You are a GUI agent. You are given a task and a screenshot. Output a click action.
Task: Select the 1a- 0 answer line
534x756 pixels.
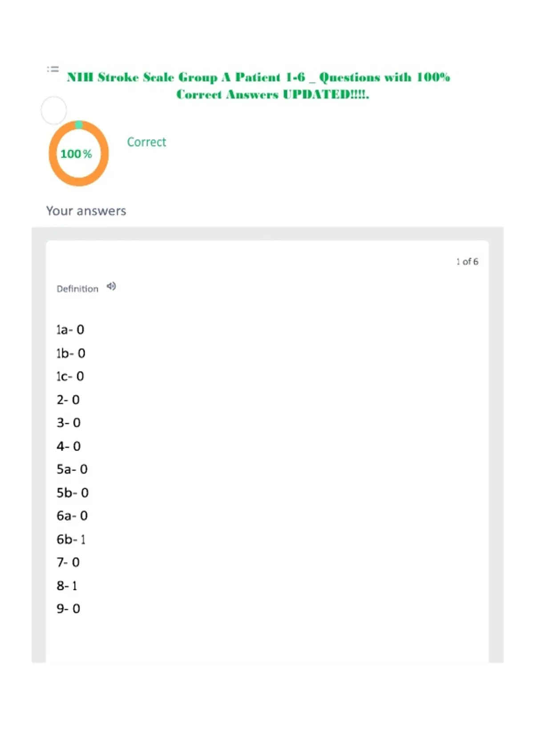[x=70, y=330]
